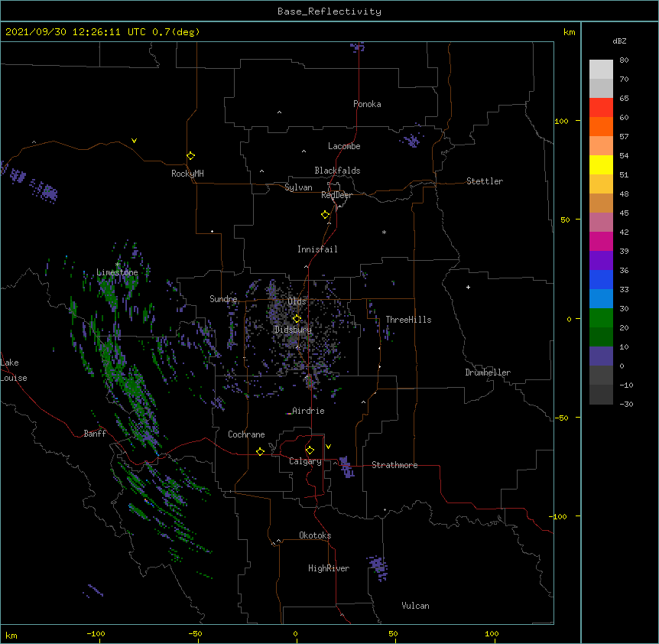Click the Drumheller town label
The height and width of the screenshot is (644, 659).
pyautogui.click(x=488, y=372)
